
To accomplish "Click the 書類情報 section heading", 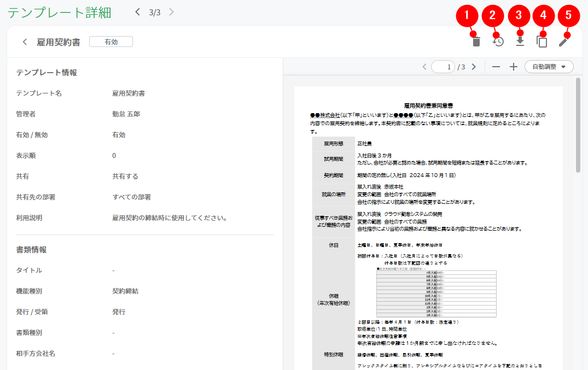I will pos(31,250).
